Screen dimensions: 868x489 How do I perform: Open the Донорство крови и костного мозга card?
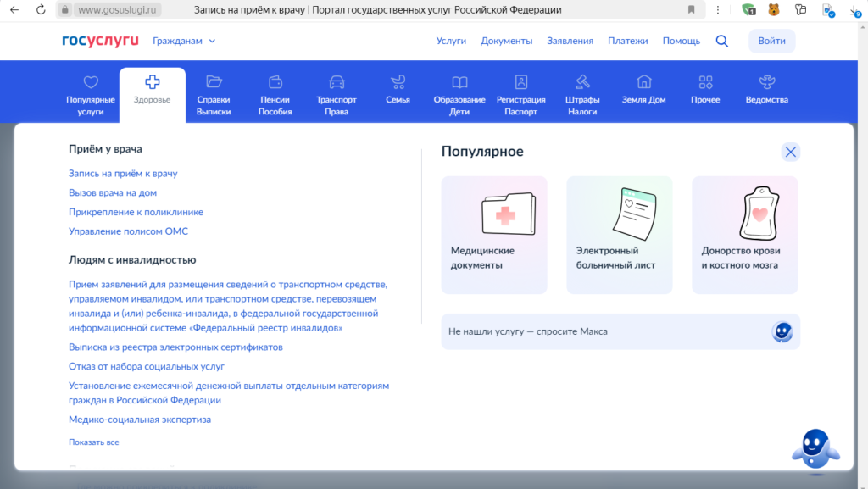744,235
